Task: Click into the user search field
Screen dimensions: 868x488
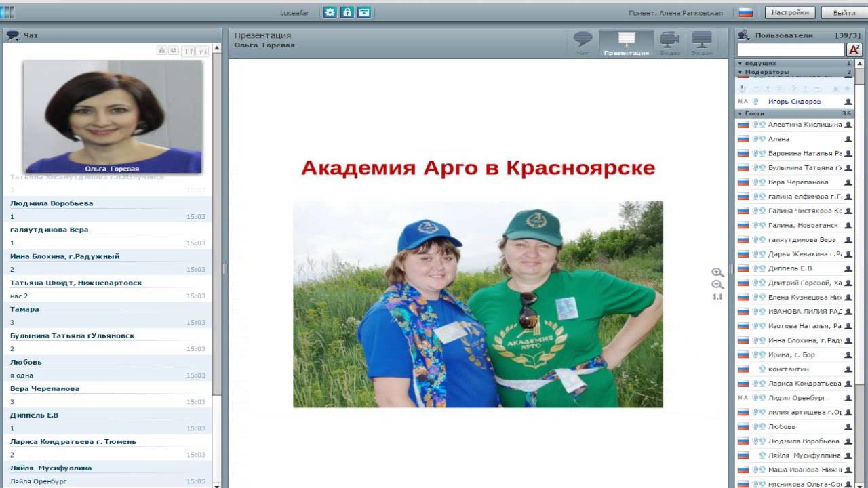Action: pos(791,49)
